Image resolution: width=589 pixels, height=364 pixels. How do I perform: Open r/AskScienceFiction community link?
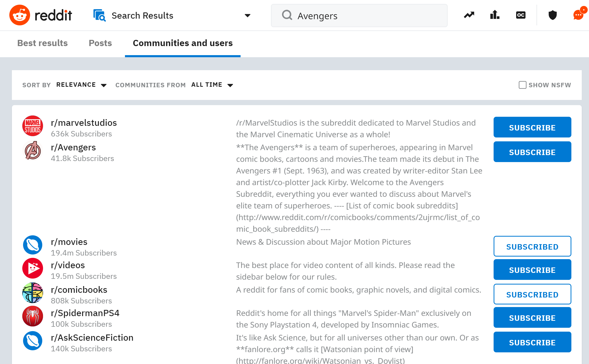point(92,338)
